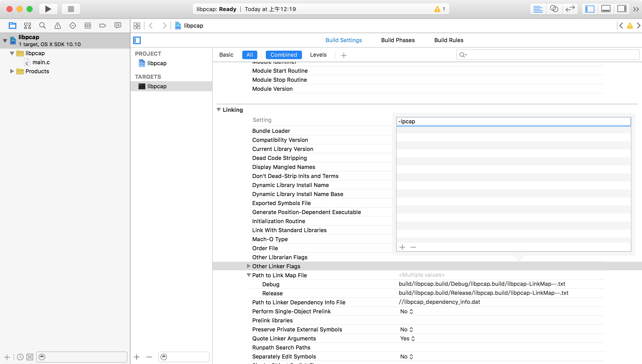Expand the Products folder
Viewport: 642px width, 364px height.
12,71
